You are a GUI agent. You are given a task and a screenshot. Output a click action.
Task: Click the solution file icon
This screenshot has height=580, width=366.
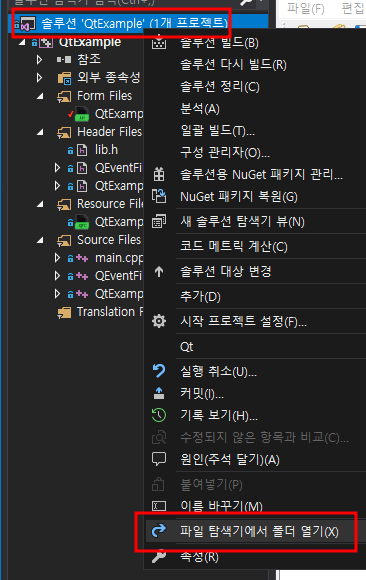coord(28,24)
